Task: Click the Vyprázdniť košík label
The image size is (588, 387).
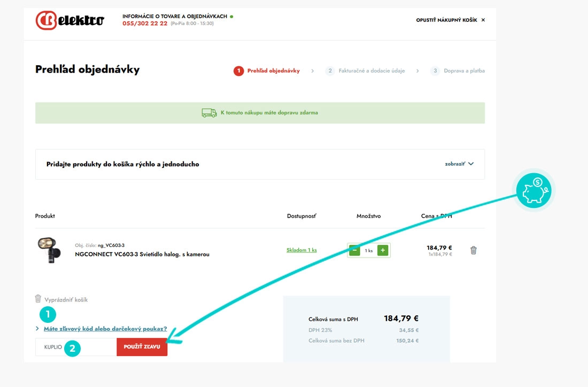Action: [66, 300]
